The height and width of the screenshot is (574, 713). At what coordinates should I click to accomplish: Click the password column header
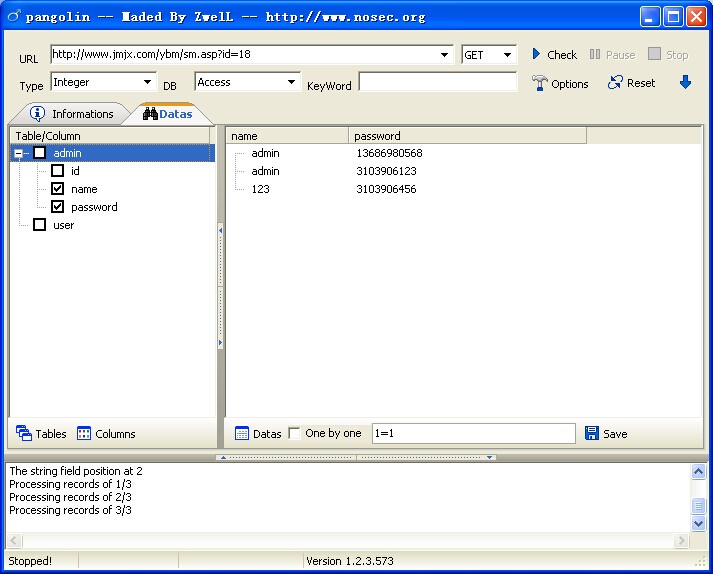pyautogui.click(x=467, y=136)
